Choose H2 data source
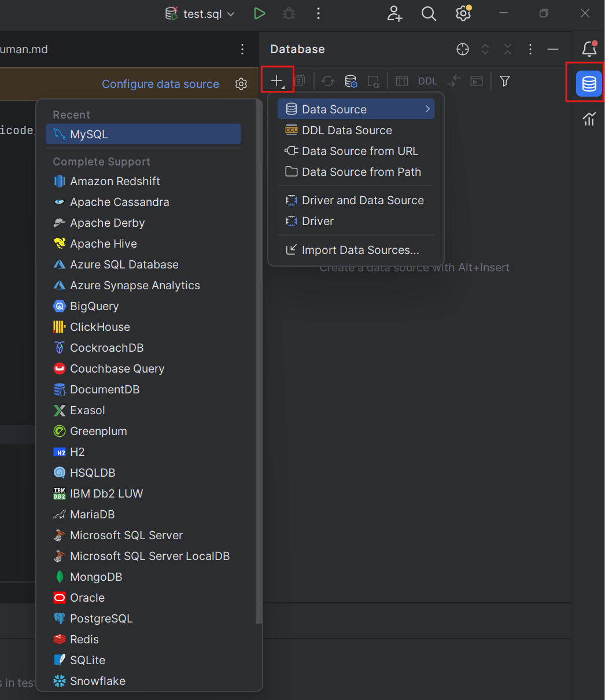This screenshot has width=605, height=700. click(143, 452)
